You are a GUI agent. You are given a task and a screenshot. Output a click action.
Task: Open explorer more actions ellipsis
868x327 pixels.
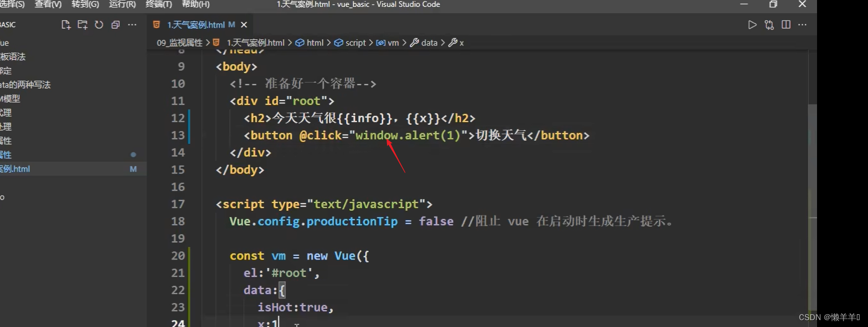[132, 25]
